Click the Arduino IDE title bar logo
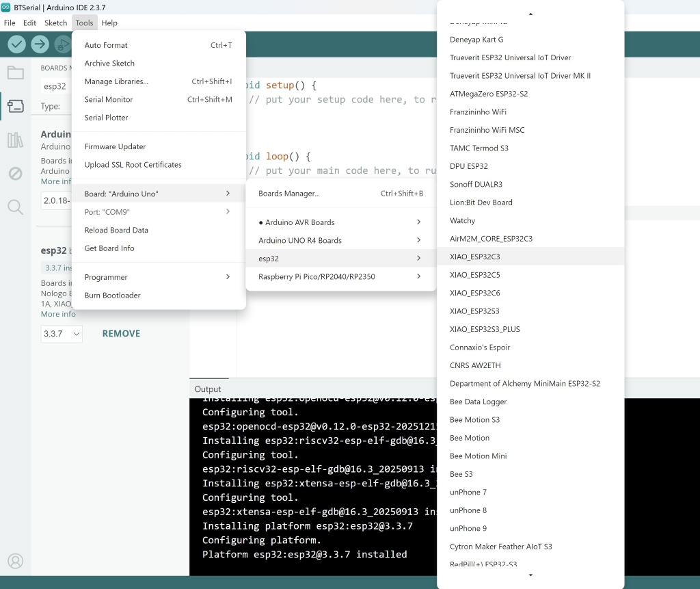This screenshot has height=589, width=700. pos(5,7)
